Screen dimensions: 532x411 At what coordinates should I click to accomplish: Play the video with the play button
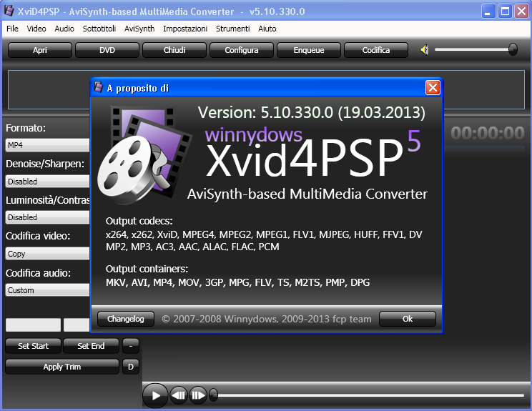pos(155,395)
